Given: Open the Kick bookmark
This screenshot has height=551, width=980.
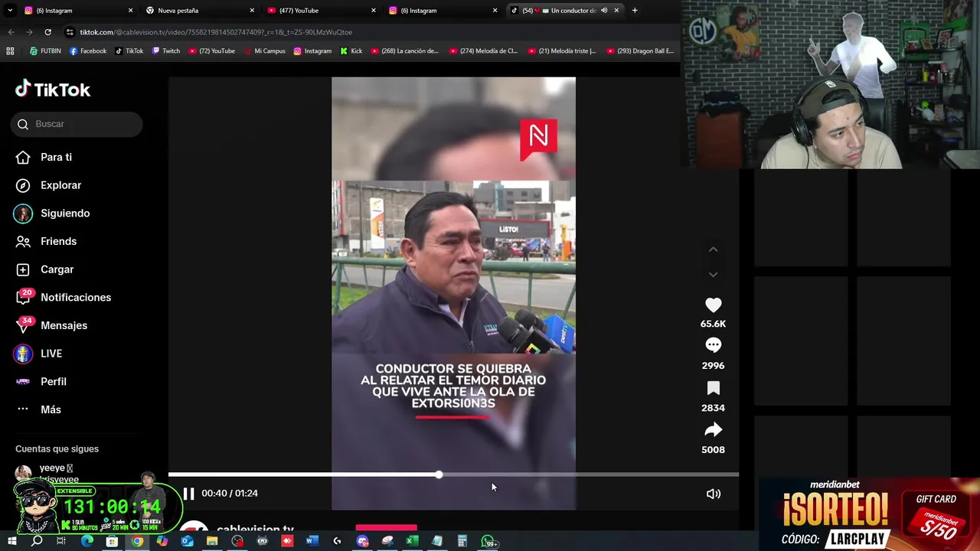Looking at the screenshot, I should pyautogui.click(x=351, y=51).
